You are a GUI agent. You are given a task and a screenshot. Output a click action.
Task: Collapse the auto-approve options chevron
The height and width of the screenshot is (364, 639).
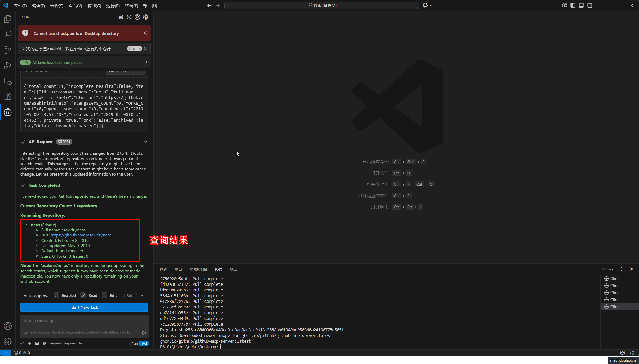click(142, 296)
